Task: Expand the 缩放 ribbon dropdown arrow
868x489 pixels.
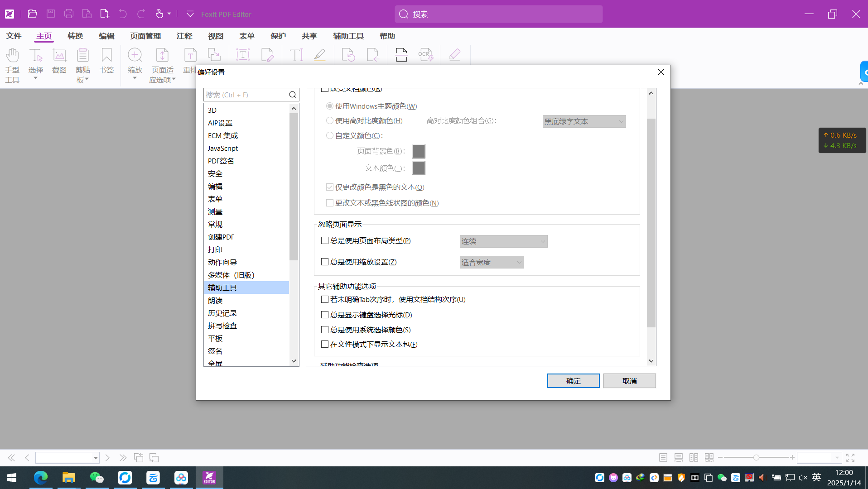Action: 135,79
